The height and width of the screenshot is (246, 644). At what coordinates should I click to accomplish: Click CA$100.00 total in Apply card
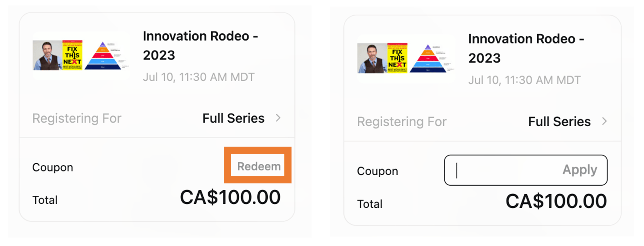(x=556, y=201)
